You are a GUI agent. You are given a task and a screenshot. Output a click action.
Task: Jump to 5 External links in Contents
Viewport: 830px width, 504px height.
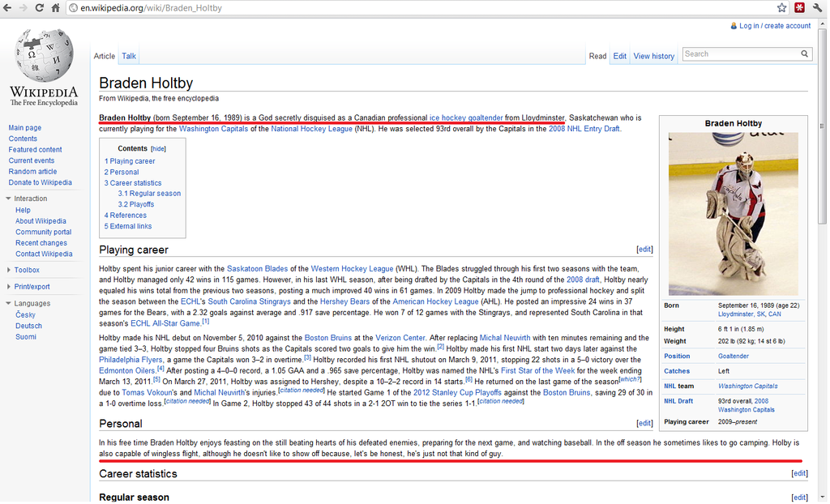(x=128, y=227)
